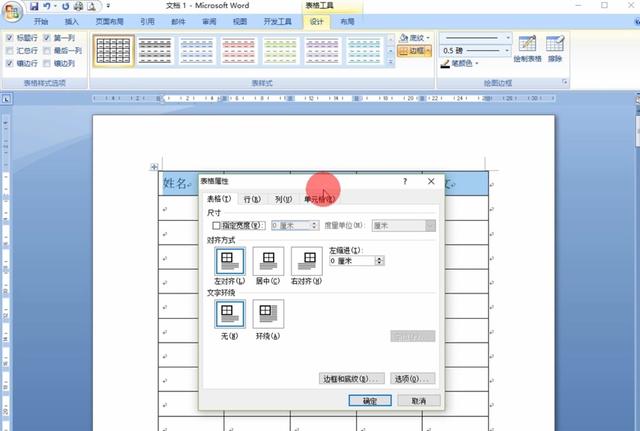This screenshot has height=431, width=640.
Task: Click the 左缩进 value input field
Action: [x=352, y=261]
